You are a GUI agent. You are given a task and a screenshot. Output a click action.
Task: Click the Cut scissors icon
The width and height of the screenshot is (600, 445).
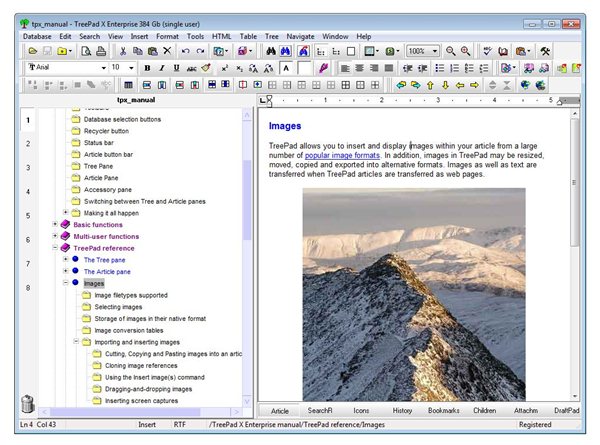[123, 51]
